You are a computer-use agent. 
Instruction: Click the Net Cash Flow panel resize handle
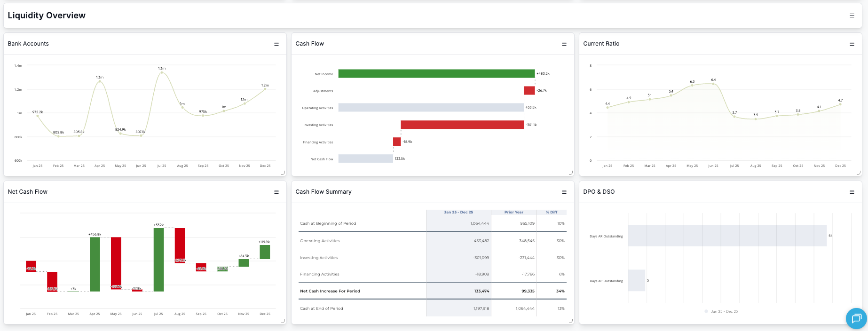283,321
